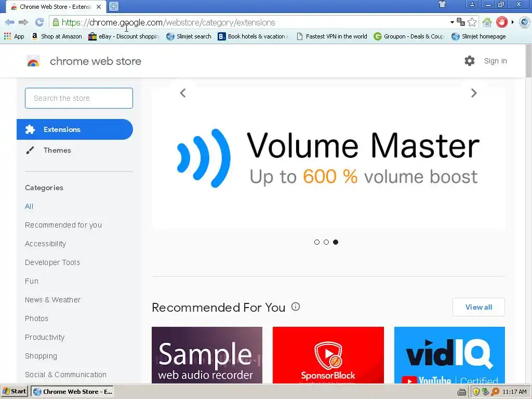Click the browser back arrow
The height and width of the screenshot is (399, 532).
pyautogui.click(x=9, y=22)
